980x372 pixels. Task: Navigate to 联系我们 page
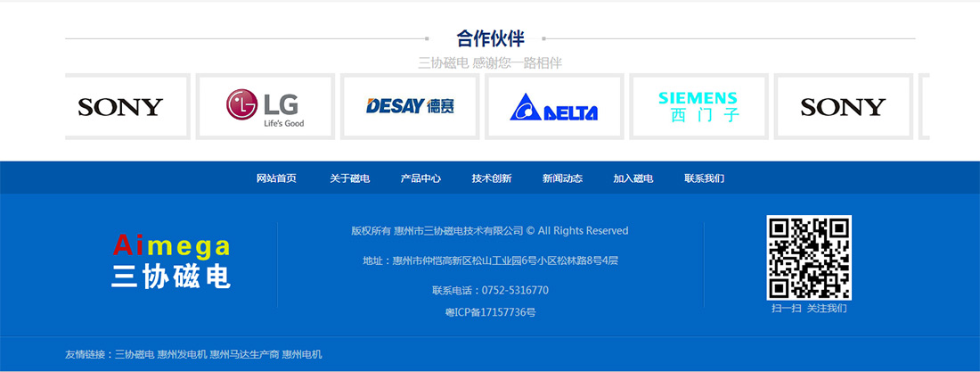click(x=704, y=178)
